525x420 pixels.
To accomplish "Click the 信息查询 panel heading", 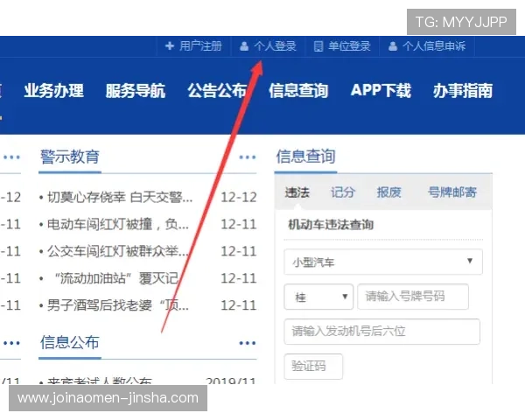I will click(305, 157).
